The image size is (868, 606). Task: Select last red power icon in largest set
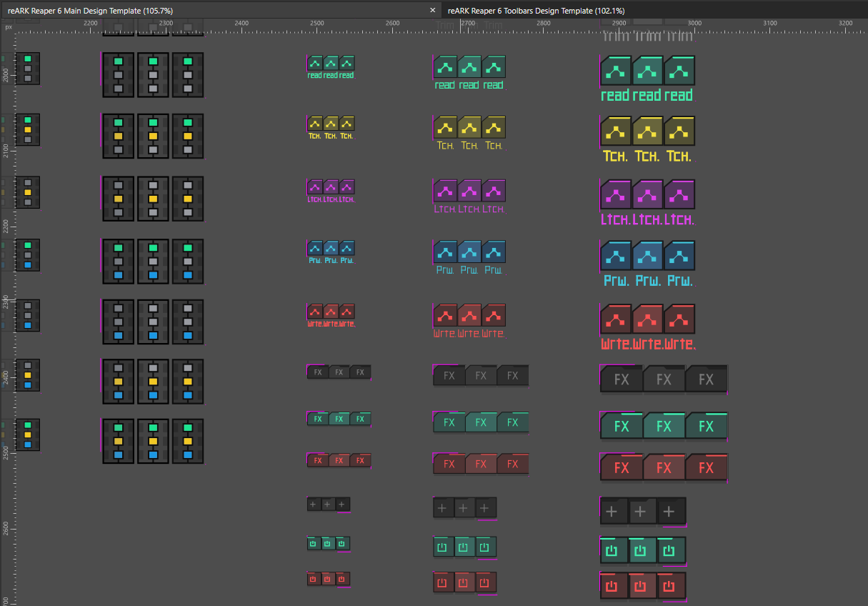672,586
